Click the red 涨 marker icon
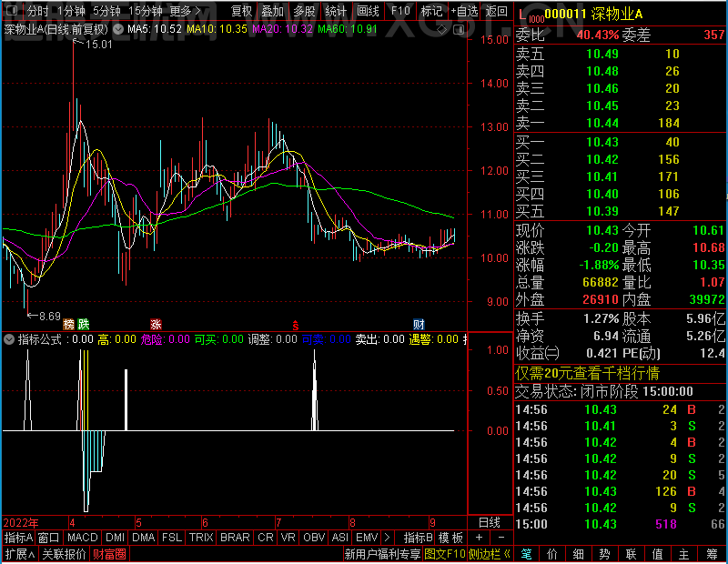 [x=156, y=324]
